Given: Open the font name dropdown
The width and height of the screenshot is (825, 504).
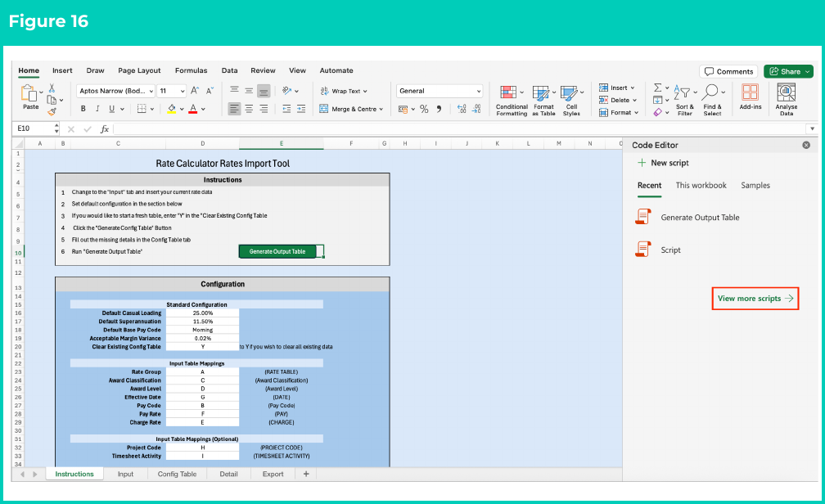Looking at the screenshot, I should pyautogui.click(x=151, y=91).
